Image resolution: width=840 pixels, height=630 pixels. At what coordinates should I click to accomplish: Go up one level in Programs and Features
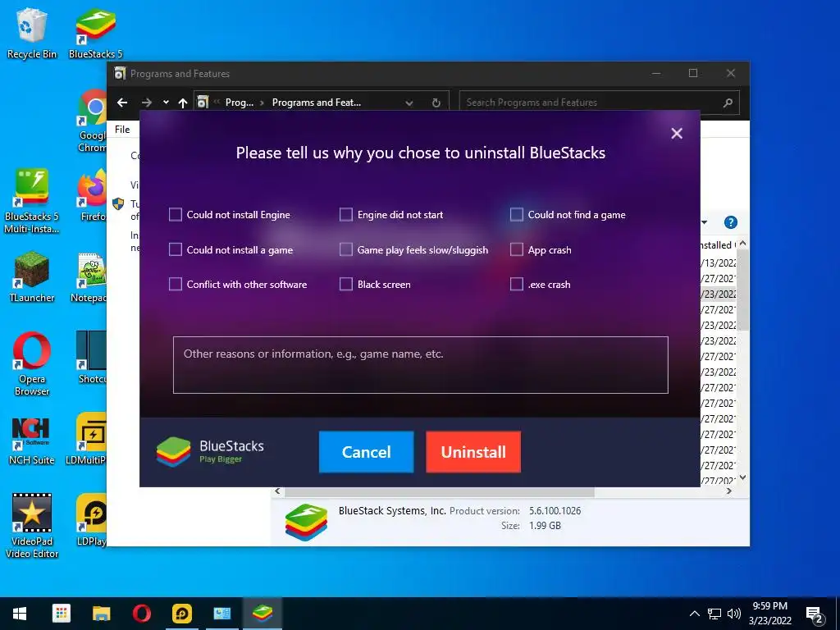tap(183, 103)
